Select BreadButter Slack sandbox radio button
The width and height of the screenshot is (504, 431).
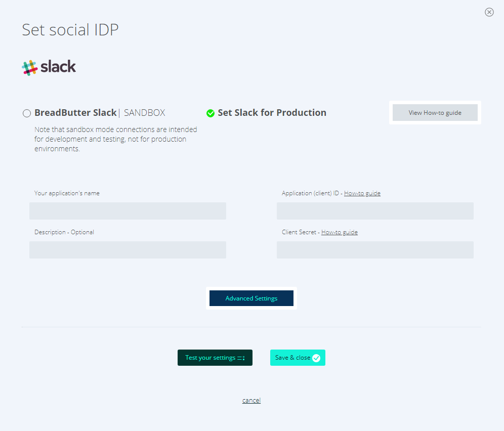coord(27,113)
